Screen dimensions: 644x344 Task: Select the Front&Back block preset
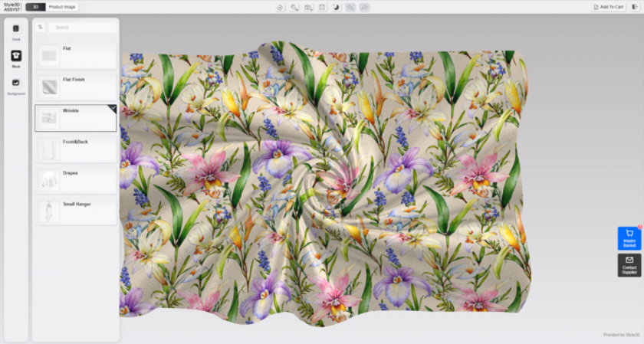(76, 149)
